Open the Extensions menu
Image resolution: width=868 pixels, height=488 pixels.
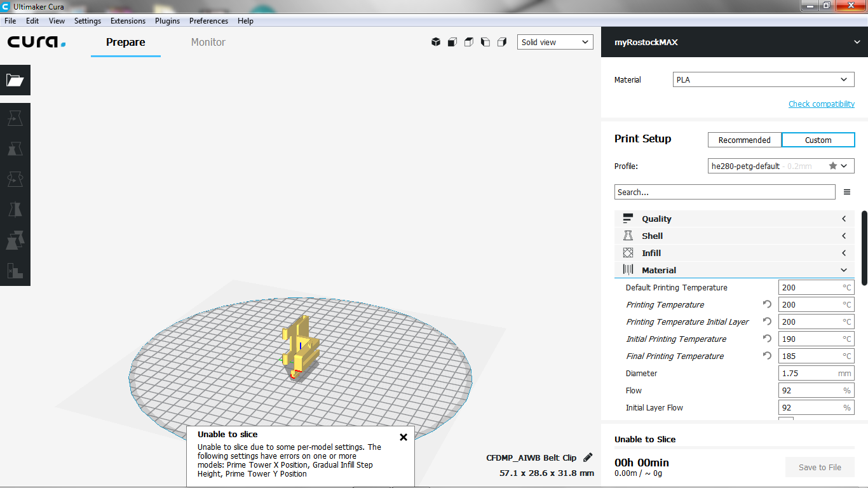[x=128, y=21]
